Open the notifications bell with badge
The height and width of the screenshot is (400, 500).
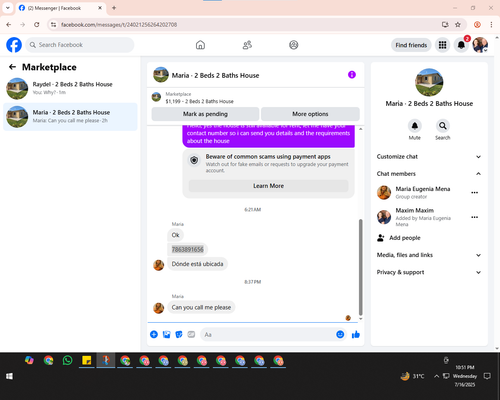(x=461, y=45)
